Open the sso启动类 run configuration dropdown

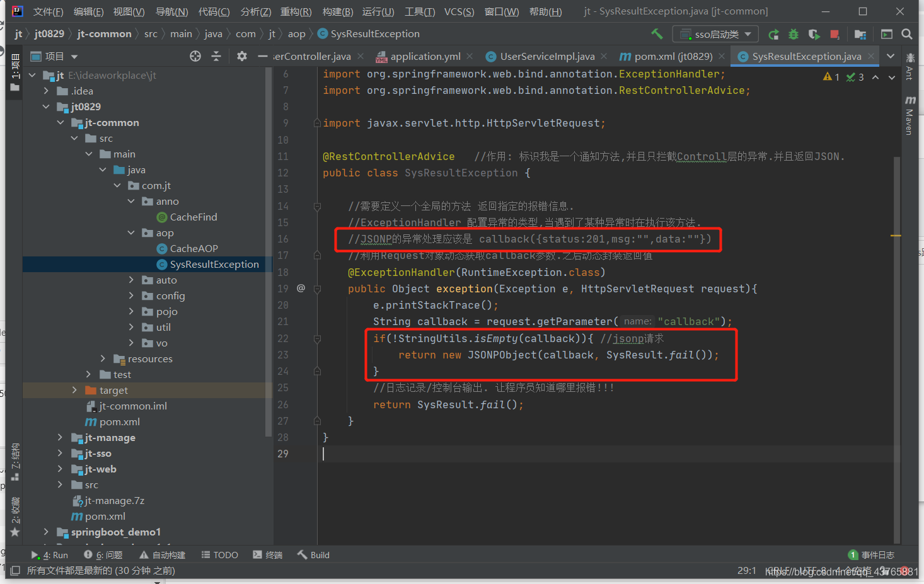pyautogui.click(x=715, y=34)
